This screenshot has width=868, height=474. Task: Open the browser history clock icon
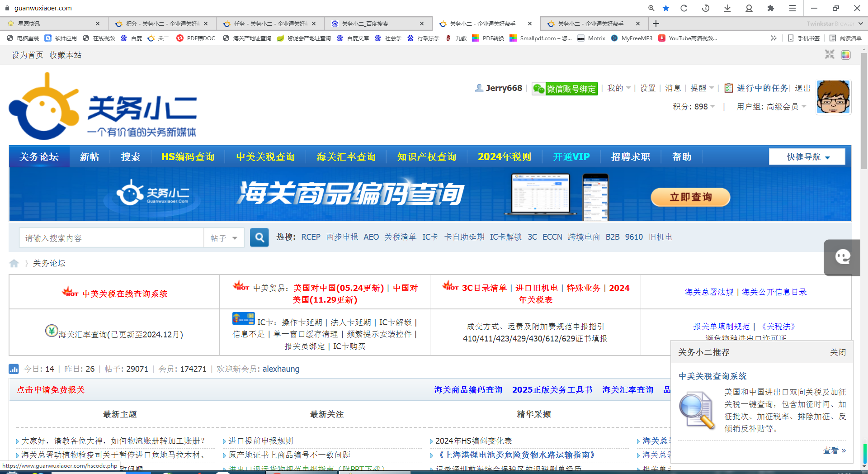[706, 8]
